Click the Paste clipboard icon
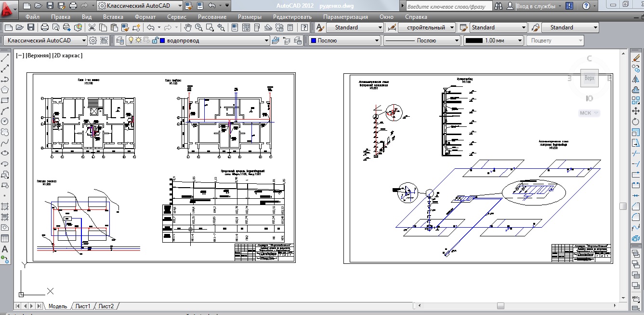The image size is (644, 315). (115, 27)
